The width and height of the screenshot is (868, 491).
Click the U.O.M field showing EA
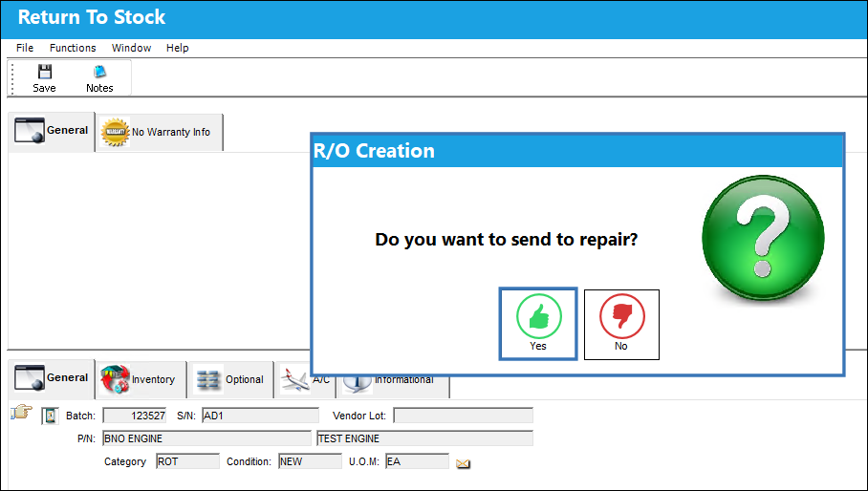(418, 461)
